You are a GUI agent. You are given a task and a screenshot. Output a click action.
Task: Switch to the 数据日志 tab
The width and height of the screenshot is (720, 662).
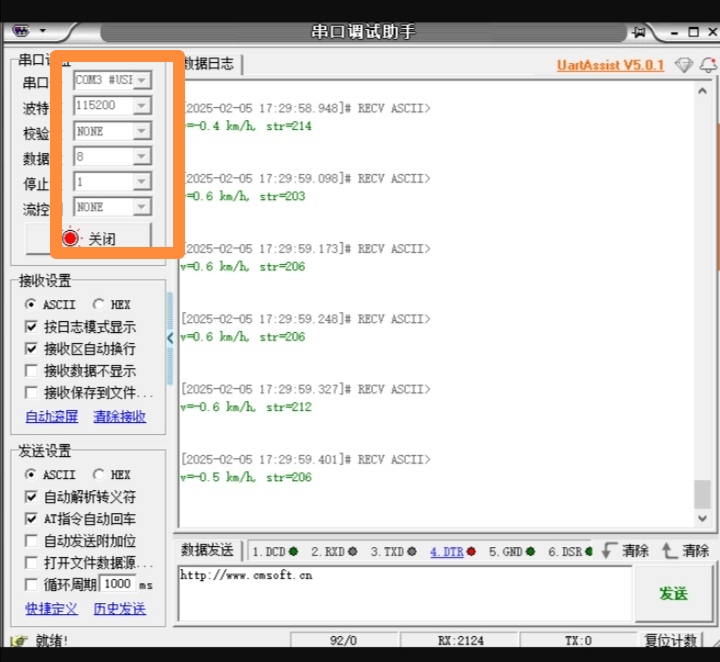click(210, 64)
